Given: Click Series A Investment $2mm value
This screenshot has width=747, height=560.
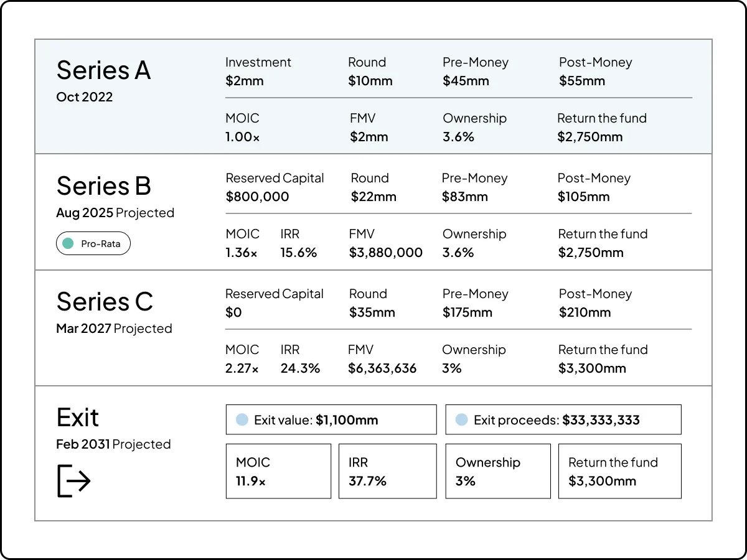Looking at the screenshot, I should coord(245,81).
